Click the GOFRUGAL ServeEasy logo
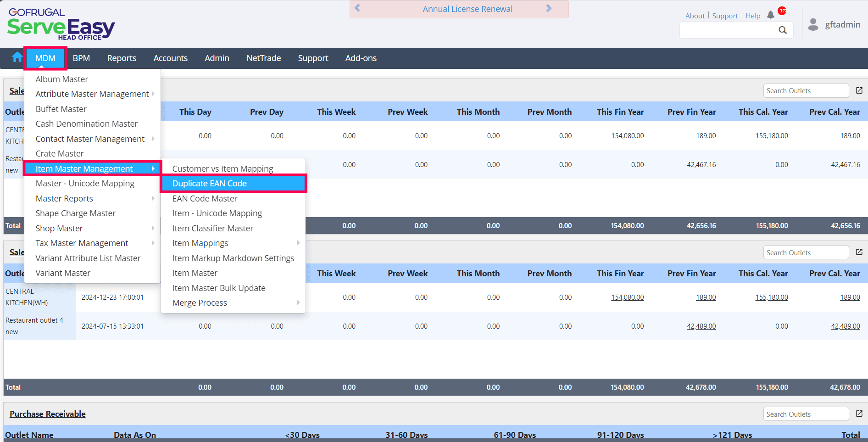The image size is (868, 442). coord(61,24)
